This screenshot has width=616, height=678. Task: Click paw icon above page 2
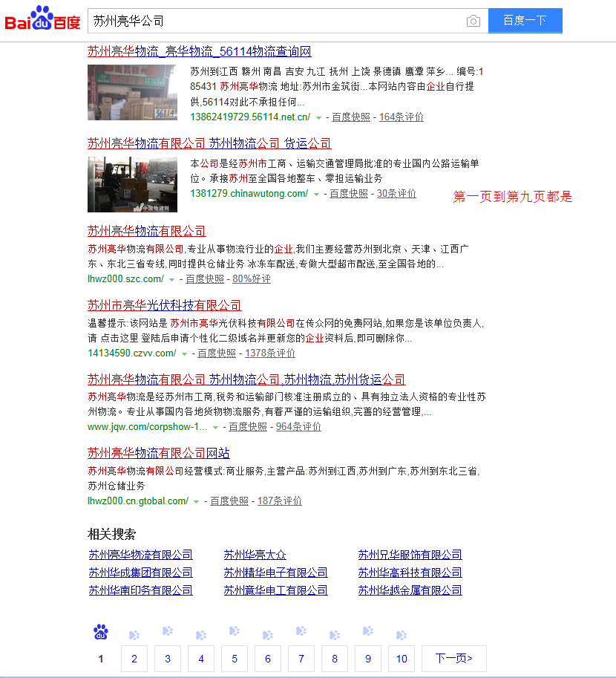tap(134, 635)
